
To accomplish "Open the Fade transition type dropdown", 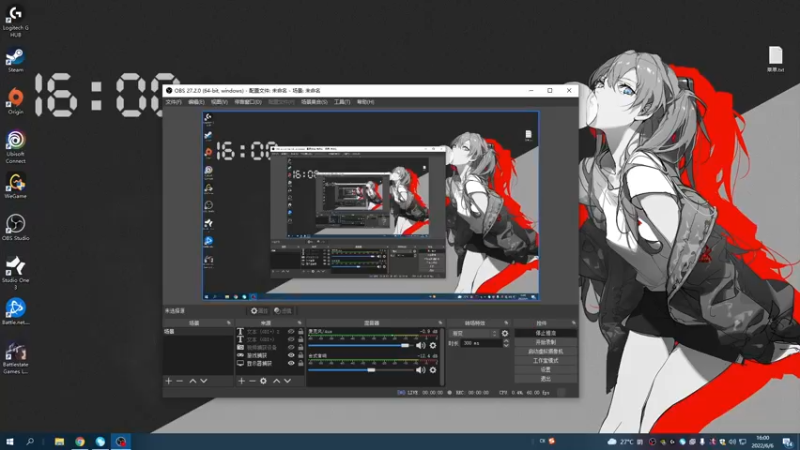I will 474,333.
